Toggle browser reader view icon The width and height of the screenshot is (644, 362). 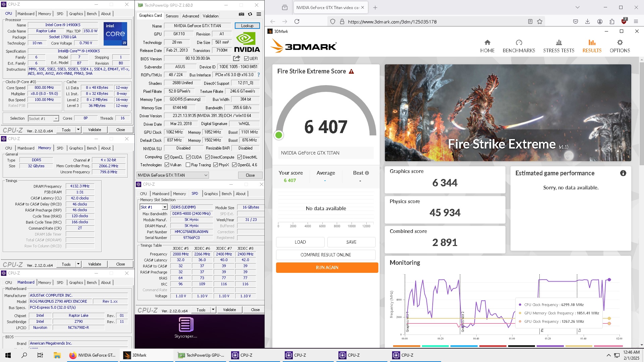(x=530, y=21)
